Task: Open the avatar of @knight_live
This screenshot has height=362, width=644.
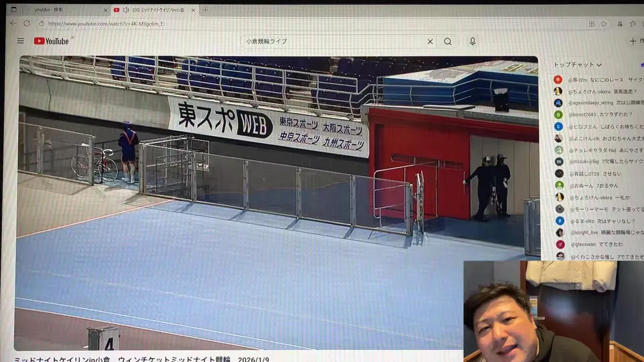Action: click(560, 232)
